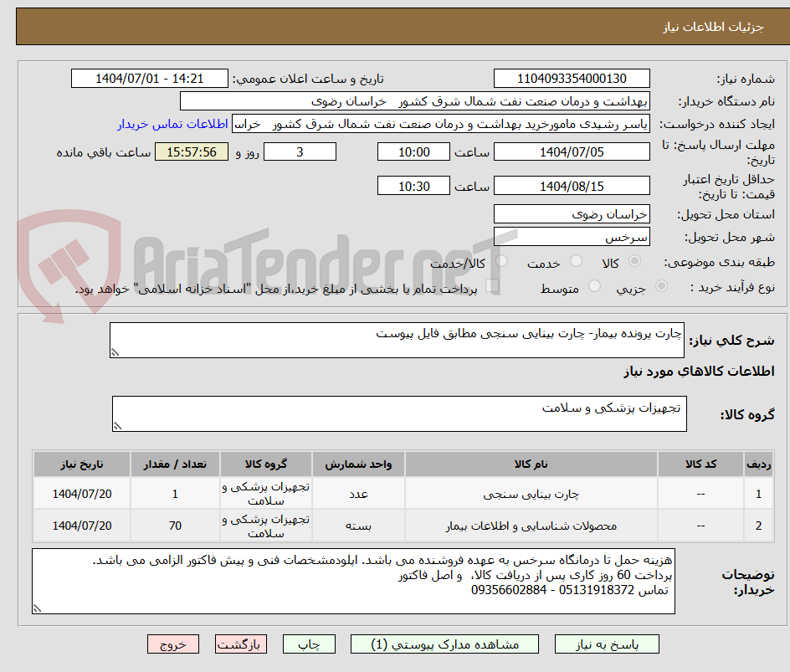This screenshot has width=790, height=672.
Task: Select the متوسط purchase type radio
Action: (x=594, y=286)
